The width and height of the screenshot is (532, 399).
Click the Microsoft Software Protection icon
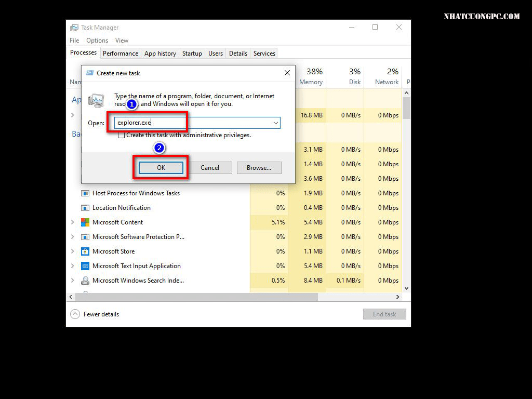(x=85, y=237)
